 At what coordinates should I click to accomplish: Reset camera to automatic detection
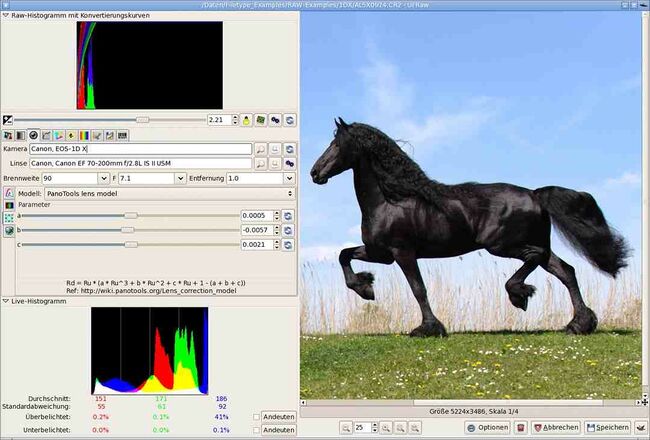pos(289,148)
